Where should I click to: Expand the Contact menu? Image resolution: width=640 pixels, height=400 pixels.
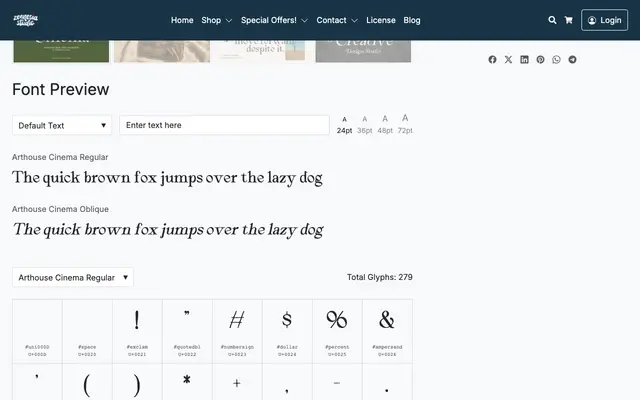click(337, 20)
